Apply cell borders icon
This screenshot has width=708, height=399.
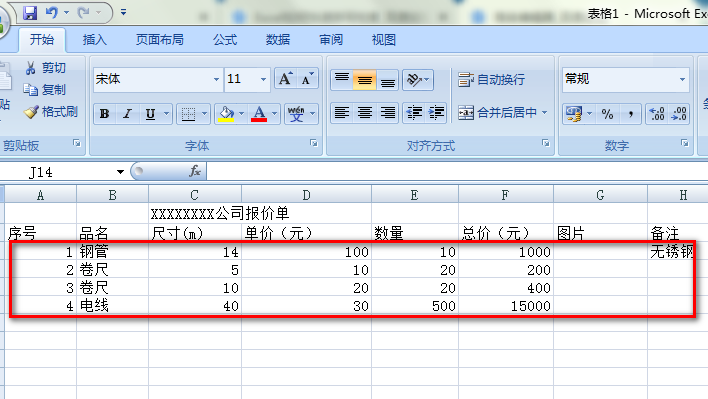[188, 114]
